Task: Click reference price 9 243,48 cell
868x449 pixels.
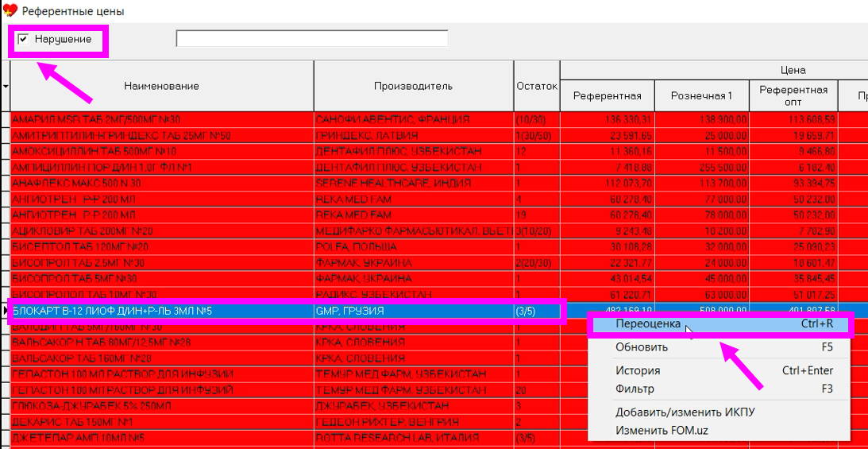Action: (608, 231)
